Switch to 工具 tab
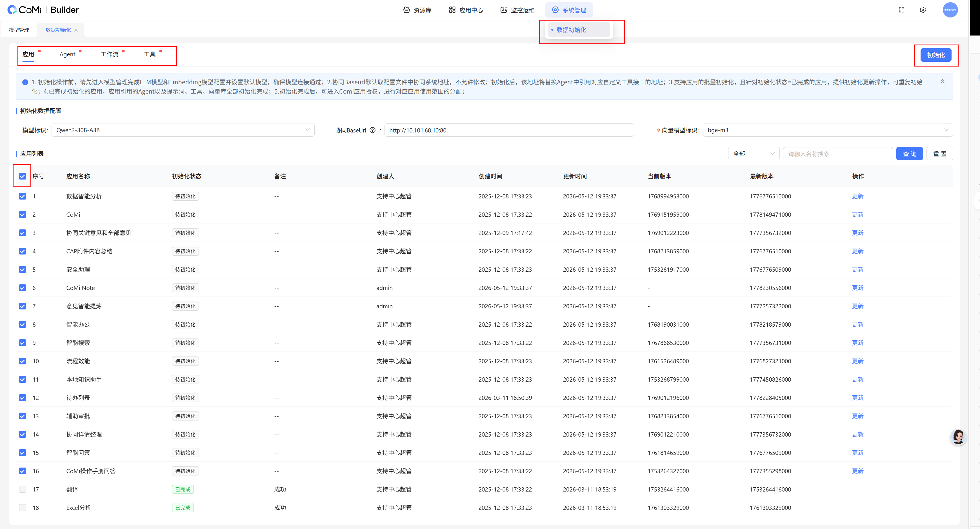The width and height of the screenshot is (980, 529). coord(150,54)
